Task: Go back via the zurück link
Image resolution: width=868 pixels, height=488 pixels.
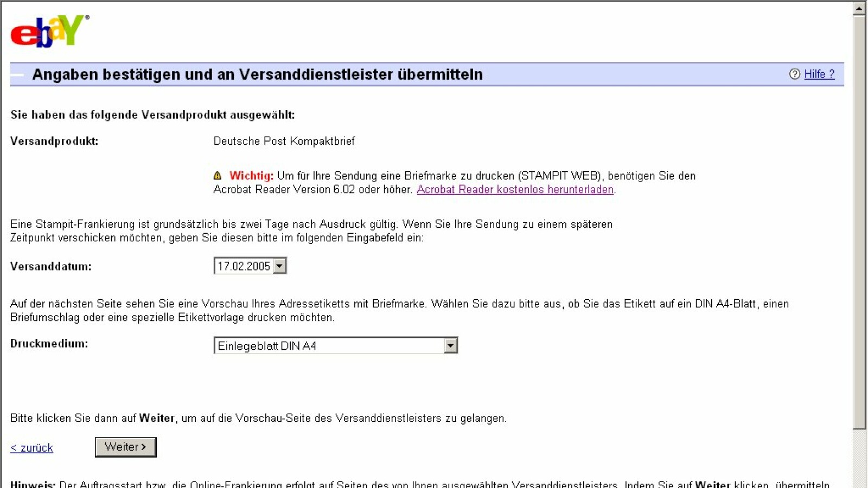Action: pyautogui.click(x=32, y=448)
